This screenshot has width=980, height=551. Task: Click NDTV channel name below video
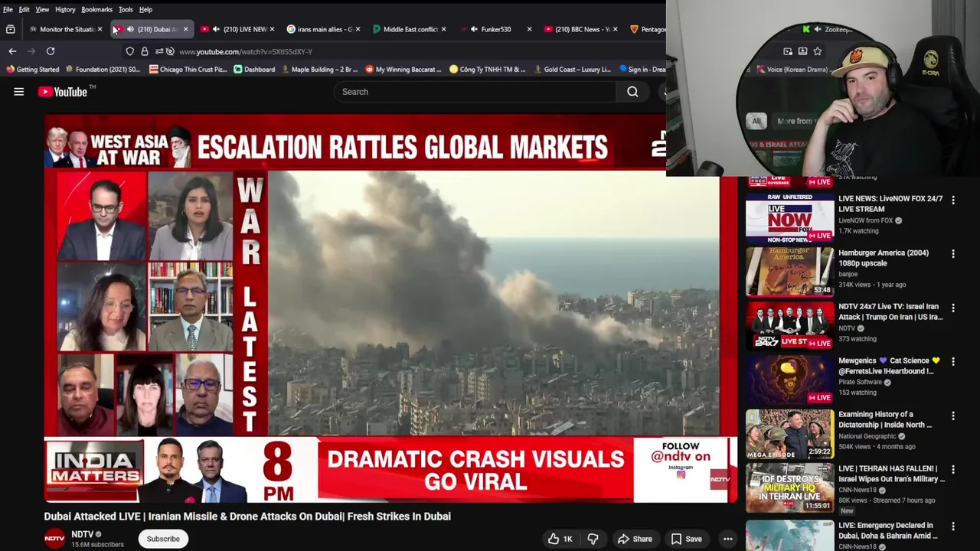click(x=83, y=534)
